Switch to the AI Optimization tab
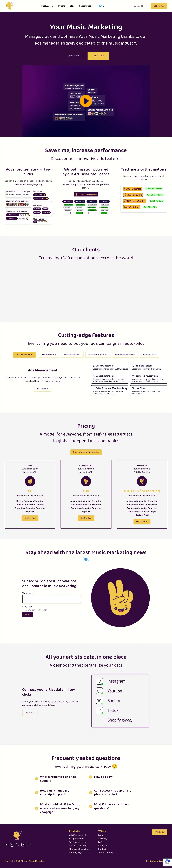172x868 pixels. point(48,354)
